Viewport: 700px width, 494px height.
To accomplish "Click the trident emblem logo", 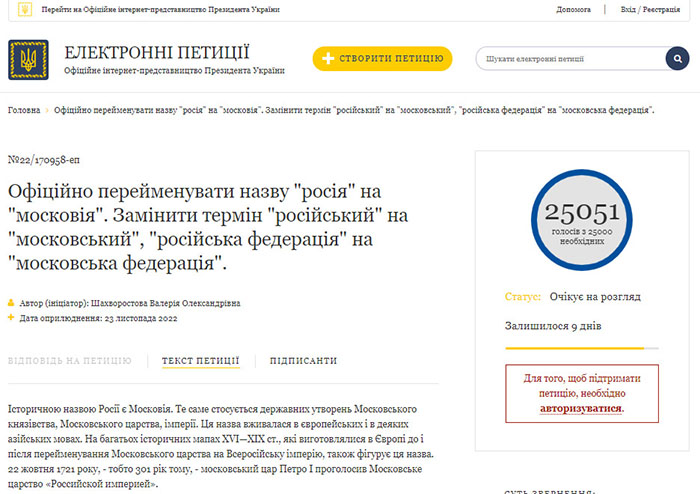I will point(28,59).
